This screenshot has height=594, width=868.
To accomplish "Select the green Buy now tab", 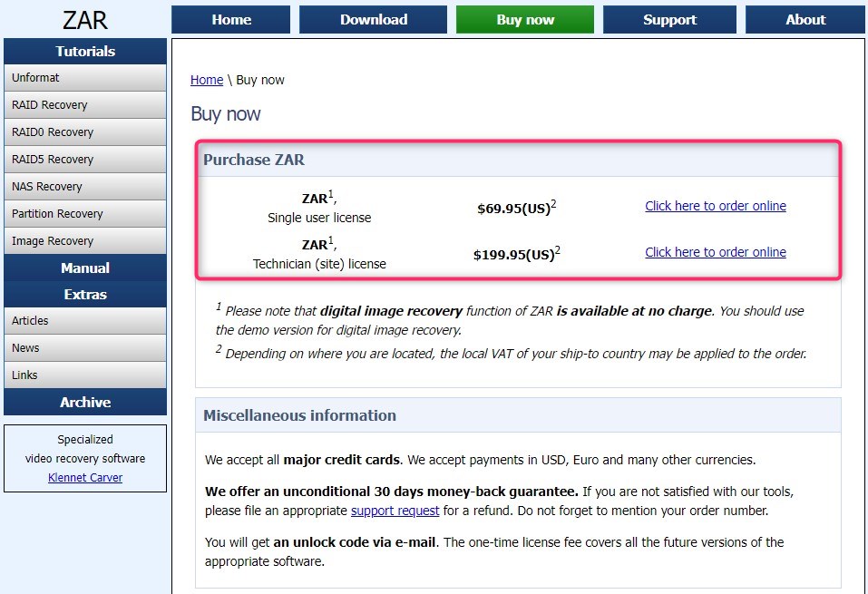I will (525, 19).
